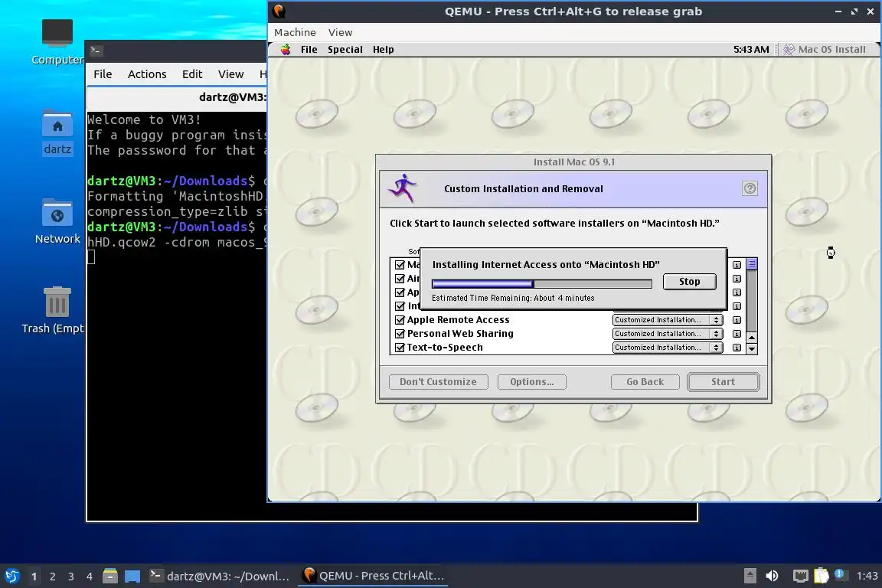Uncheck the Personal Web Sharing checkbox

(x=400, y=334)
